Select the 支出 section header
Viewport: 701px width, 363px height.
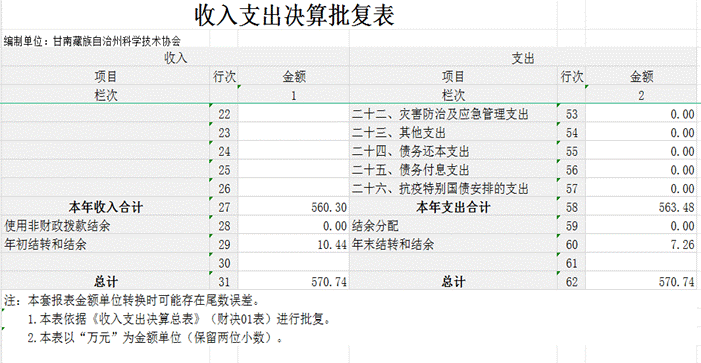pyautogui.click(x=523, y=58)
